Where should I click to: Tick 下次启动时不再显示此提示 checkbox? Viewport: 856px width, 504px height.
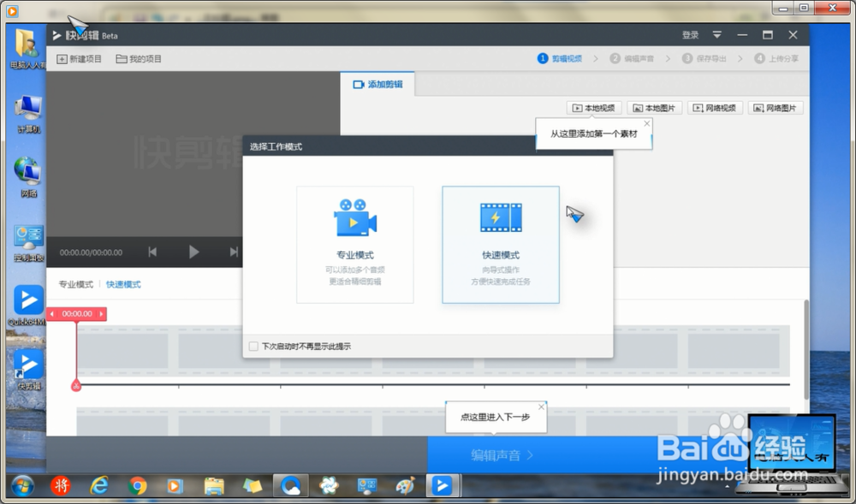point(253,347)
